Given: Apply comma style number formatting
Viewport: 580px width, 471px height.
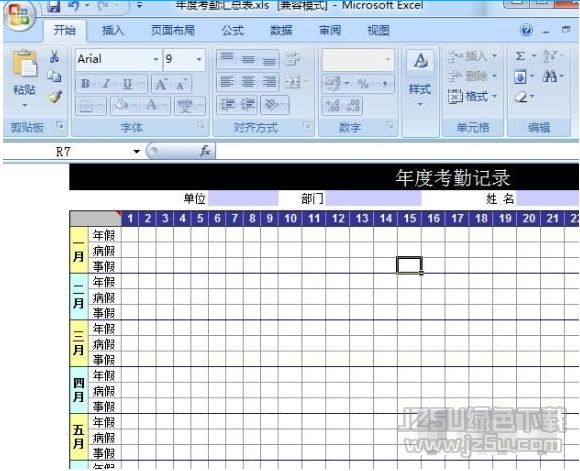Looking at the screenshot, I should [385, 84].
